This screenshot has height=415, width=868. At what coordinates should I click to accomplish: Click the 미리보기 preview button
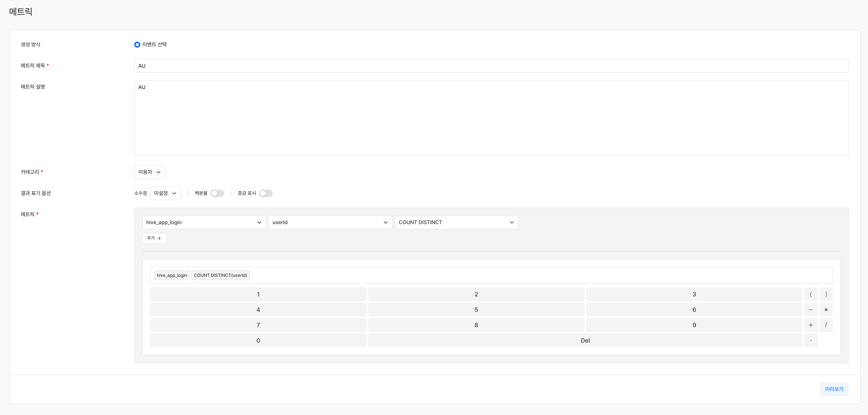[x=834, y=389]
